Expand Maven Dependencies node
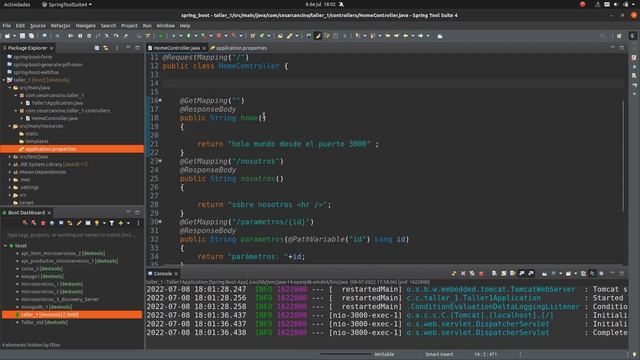The height and width of the screenshot is (360, 640). click(x=10, y=172)
